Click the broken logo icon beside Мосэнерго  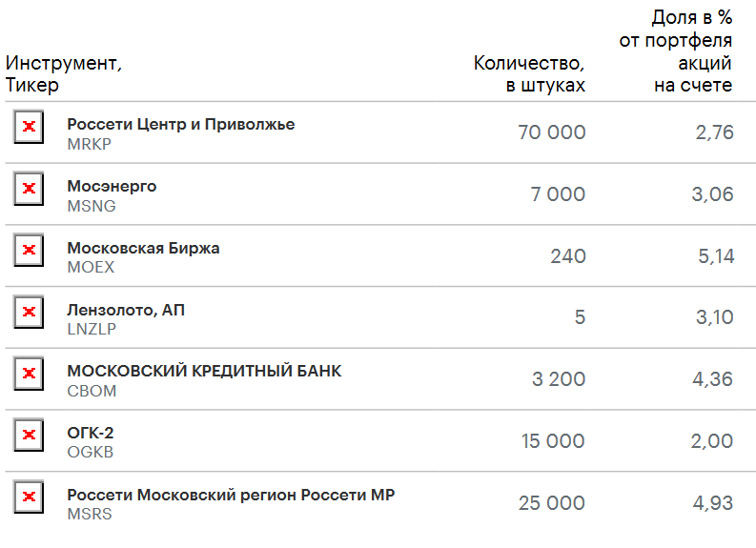29,189
